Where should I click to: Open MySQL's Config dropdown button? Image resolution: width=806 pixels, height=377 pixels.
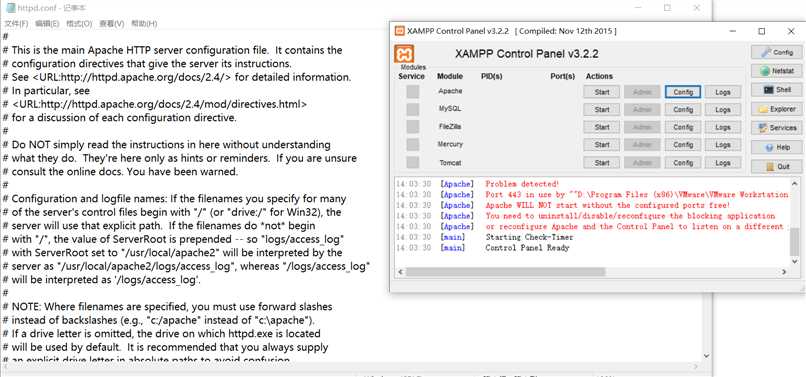tap(683, 110)
